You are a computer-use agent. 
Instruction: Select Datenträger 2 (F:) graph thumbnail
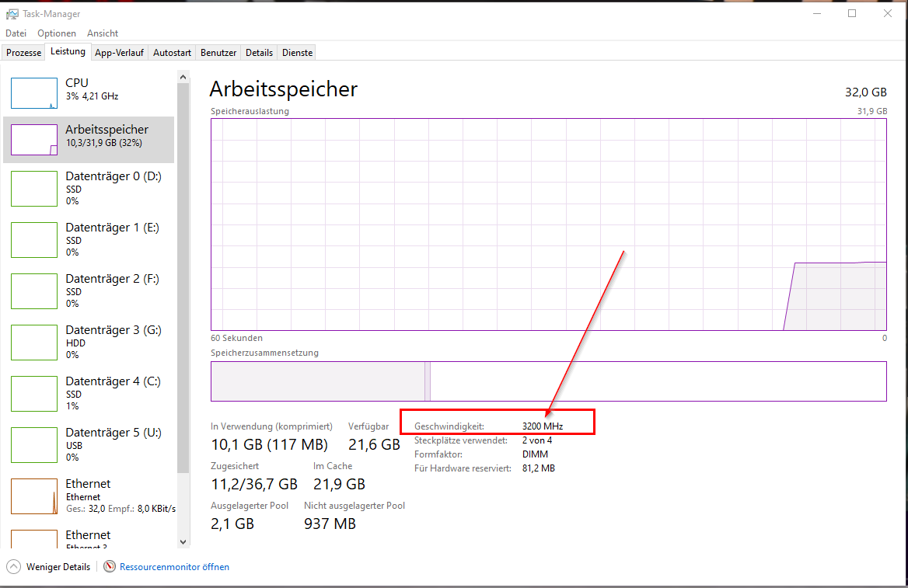(x=34, y=291)
